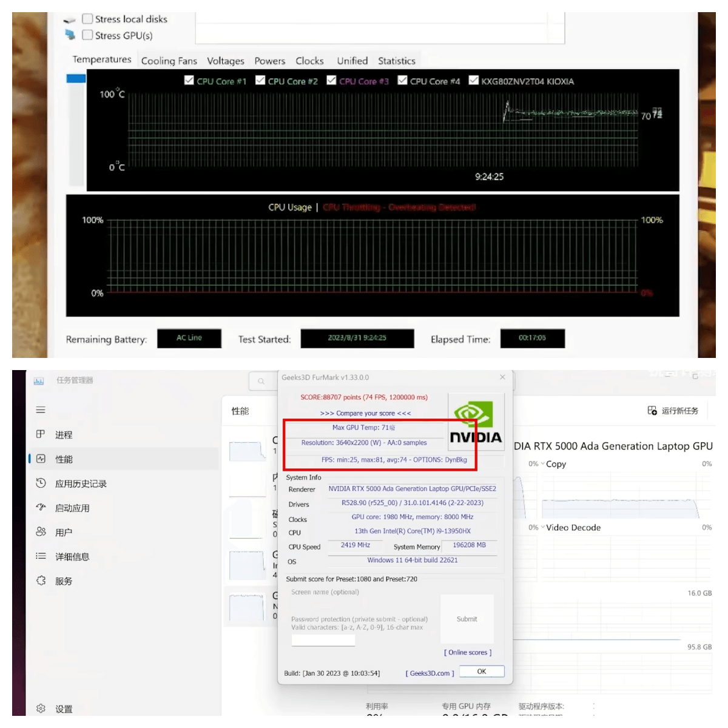Click the Task Manager app icon in title bar

click(x=39, y=380)
